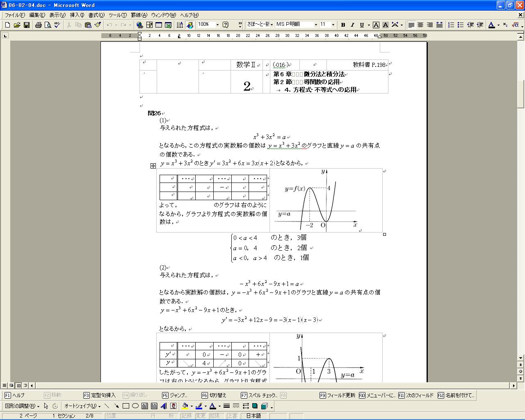Click the オートシェイプ AutoShapes button
The height and width of the screenshot is (420, 525).
[x=82, y=406]
